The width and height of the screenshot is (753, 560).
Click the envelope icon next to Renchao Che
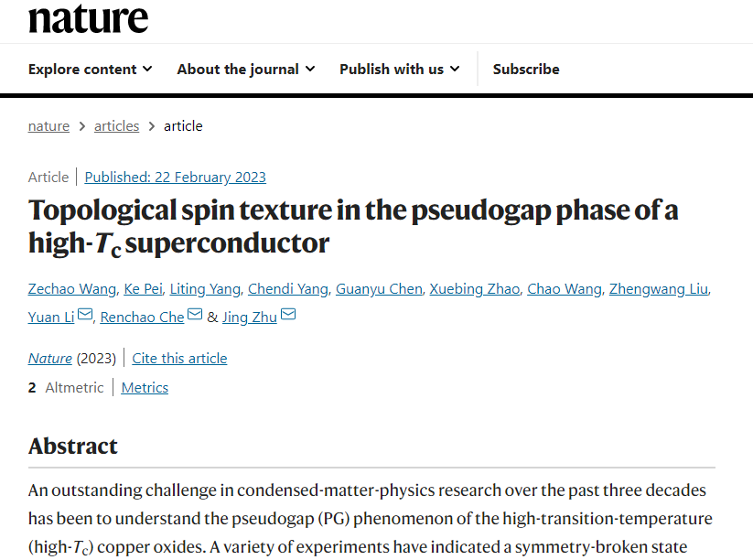[x=195, y=314]
